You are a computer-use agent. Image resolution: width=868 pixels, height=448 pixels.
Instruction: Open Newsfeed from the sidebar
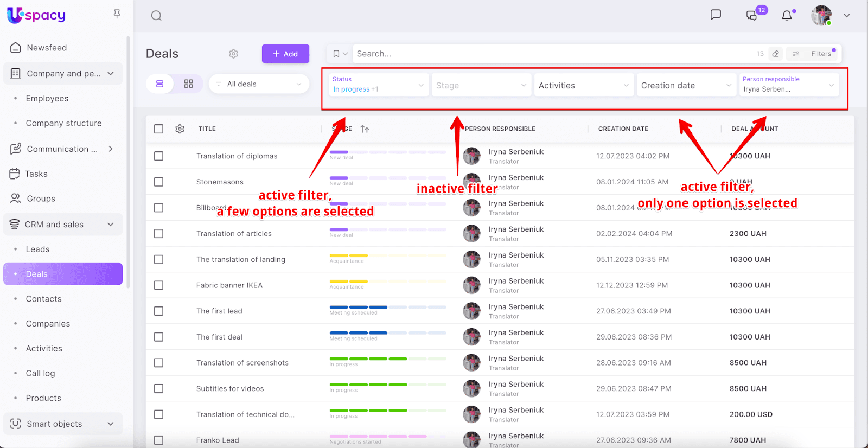point(47,48)
